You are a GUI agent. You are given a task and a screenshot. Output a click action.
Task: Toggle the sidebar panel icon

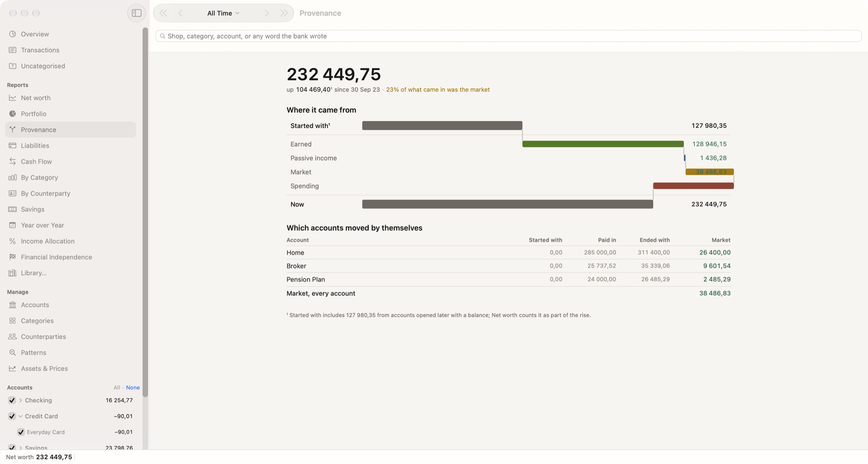tap(137, 13)
